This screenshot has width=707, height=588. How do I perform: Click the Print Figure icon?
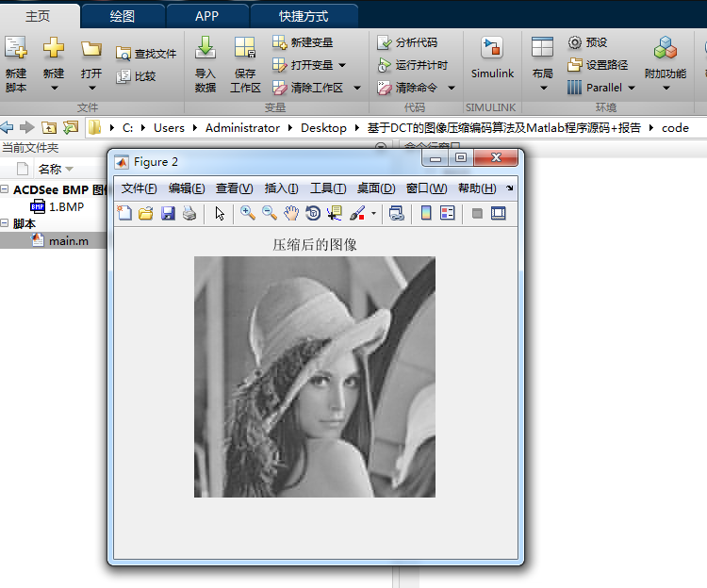[189, 213]
